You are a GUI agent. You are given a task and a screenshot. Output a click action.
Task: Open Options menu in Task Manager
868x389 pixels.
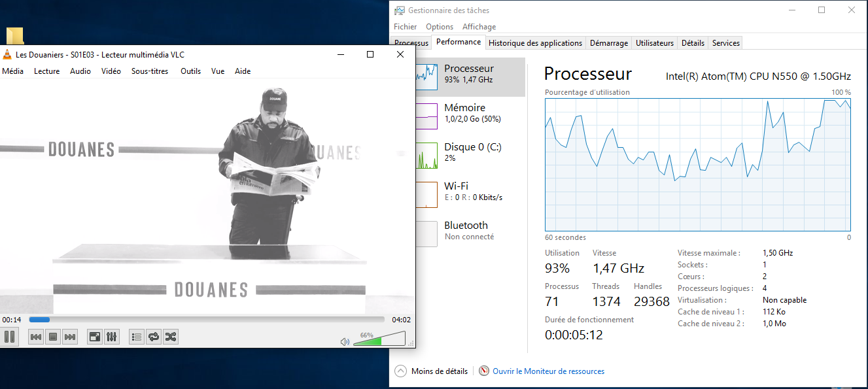pos(440,27)
